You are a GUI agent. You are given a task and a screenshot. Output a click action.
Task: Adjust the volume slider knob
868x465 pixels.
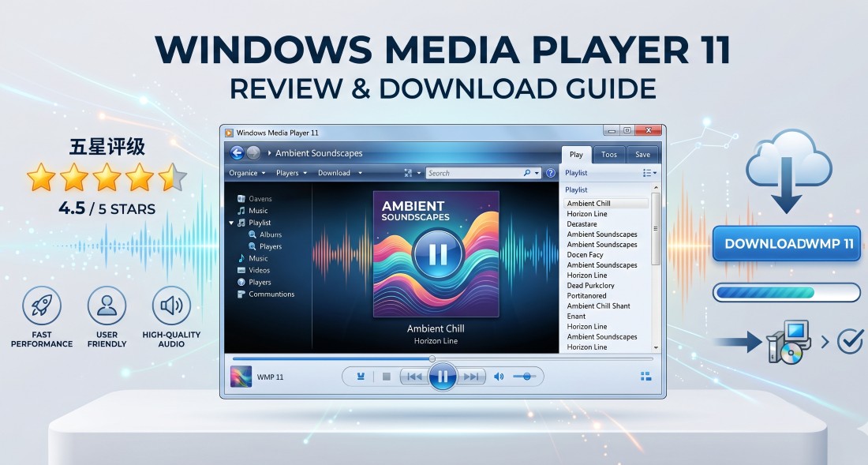pos(526,377)
